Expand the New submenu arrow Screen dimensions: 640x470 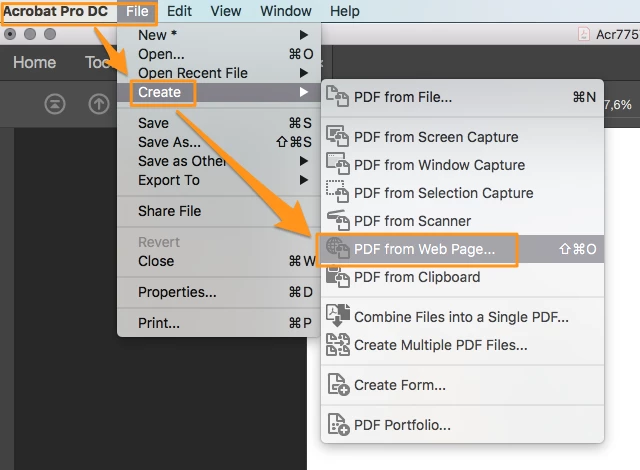tap(303, 35)
